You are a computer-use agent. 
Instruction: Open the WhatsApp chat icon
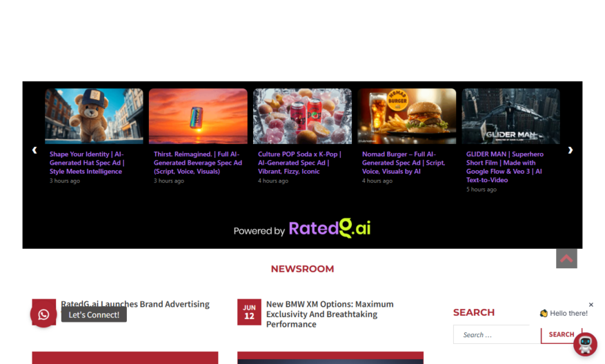[x=43, y=314]
